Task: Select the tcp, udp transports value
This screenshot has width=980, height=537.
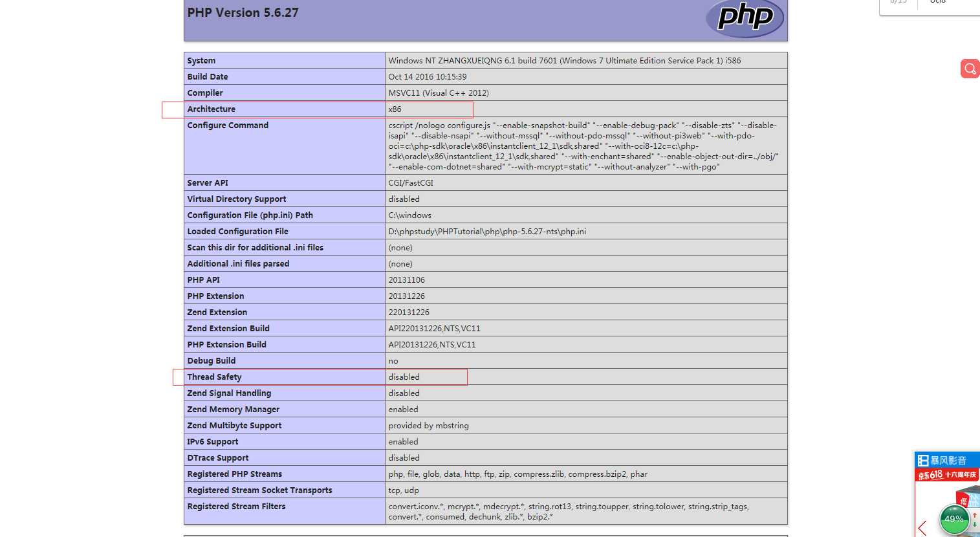Action: (x=404, y=490)
